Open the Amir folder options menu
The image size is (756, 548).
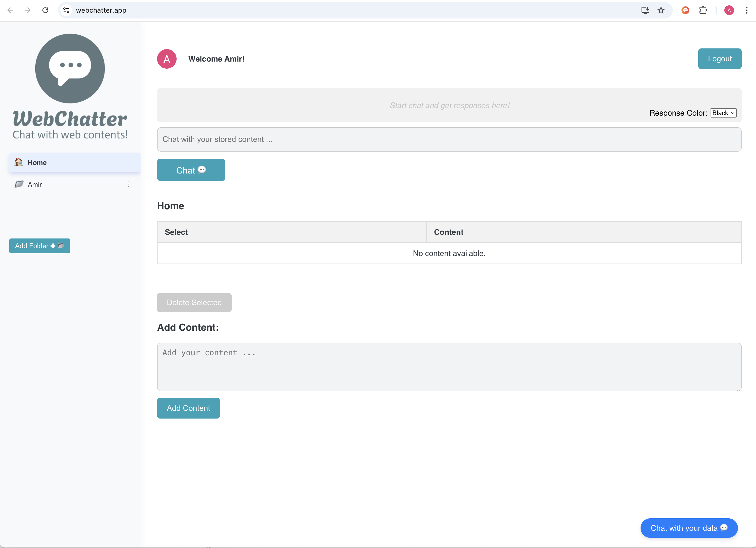129,184
